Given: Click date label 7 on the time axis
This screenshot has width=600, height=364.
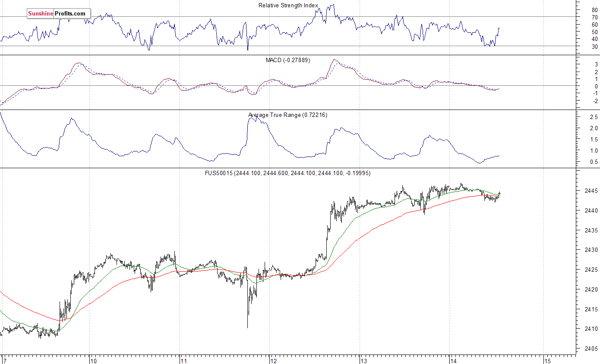Looking at the screenshot, I should 5,360.
